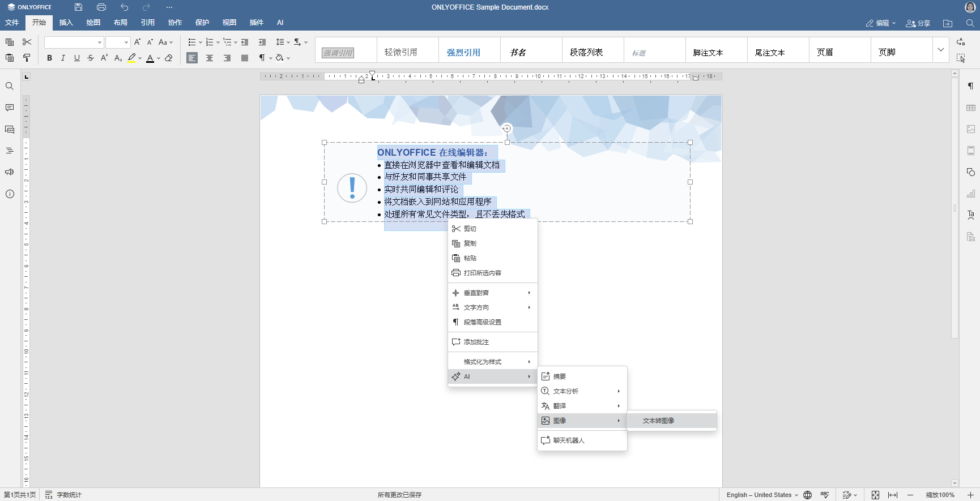Open the 编辑 editing mode dropdown
The image size is (980, 501).
881,23
